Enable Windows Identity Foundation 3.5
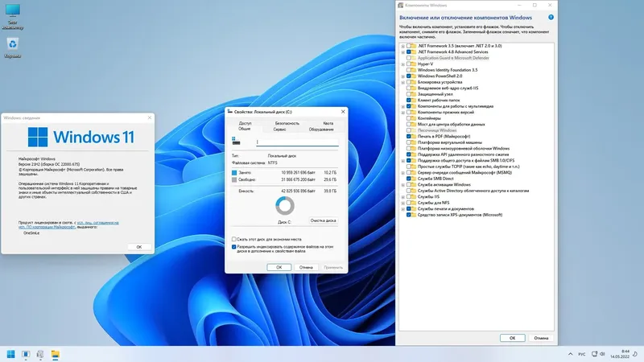Image resolution: width=644 pixels, height=362 pixels. coord(409,70)
